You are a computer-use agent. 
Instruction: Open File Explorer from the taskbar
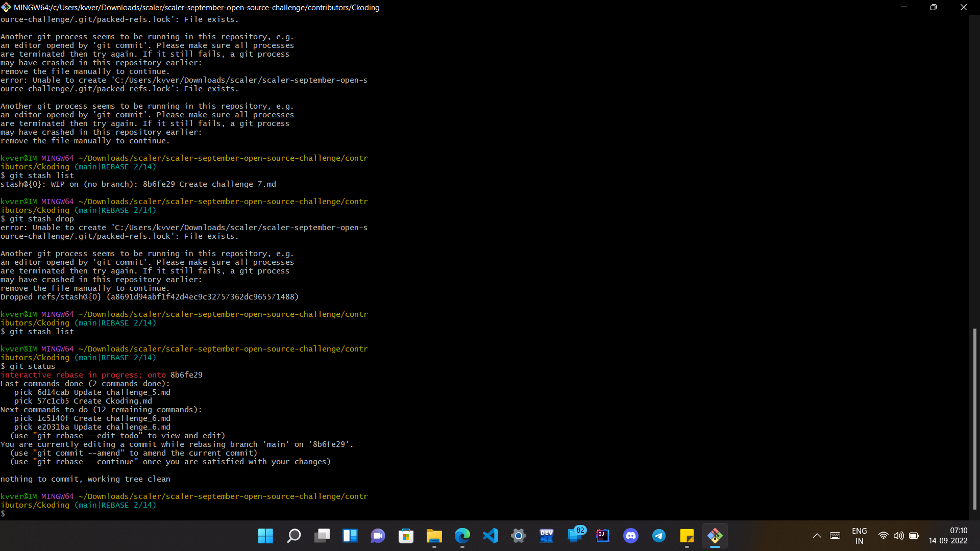[x=434, y=536]
